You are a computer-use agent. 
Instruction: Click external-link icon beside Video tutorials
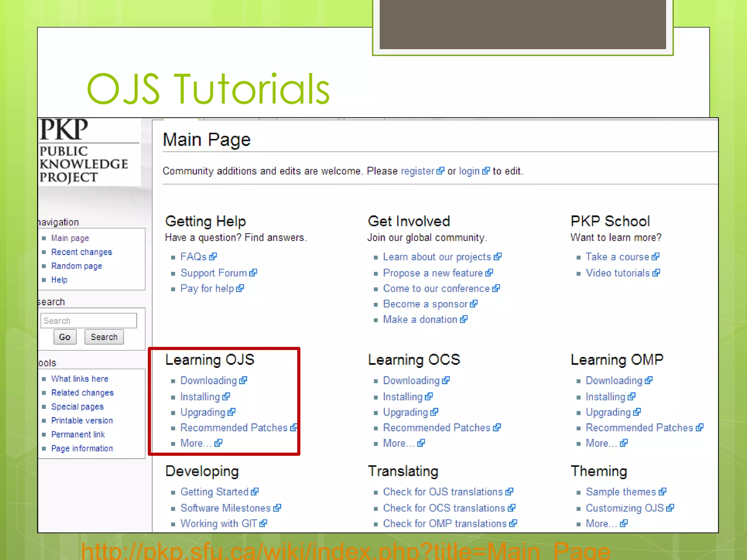(656, 273)
